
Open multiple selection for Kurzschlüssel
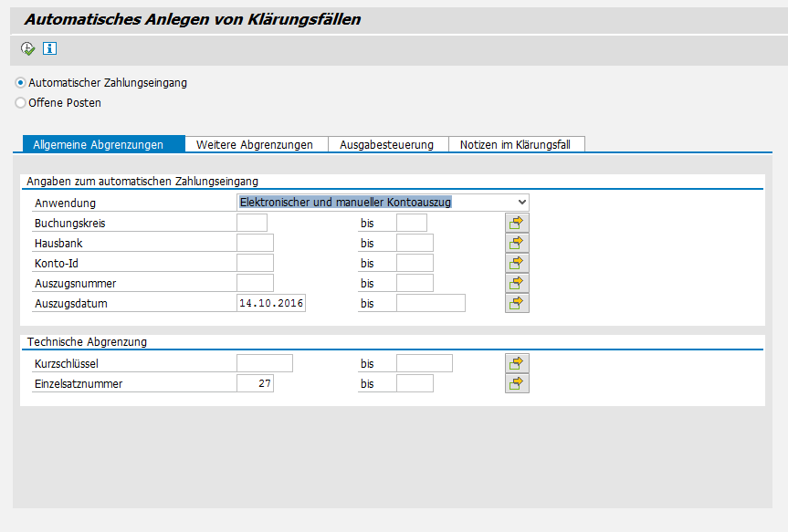[517, 363]
